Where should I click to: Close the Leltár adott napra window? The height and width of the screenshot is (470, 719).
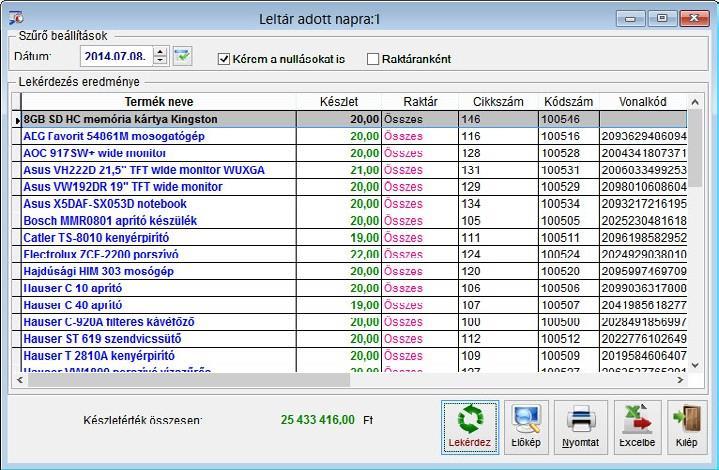pyautogui.click(x=694, y=19)
